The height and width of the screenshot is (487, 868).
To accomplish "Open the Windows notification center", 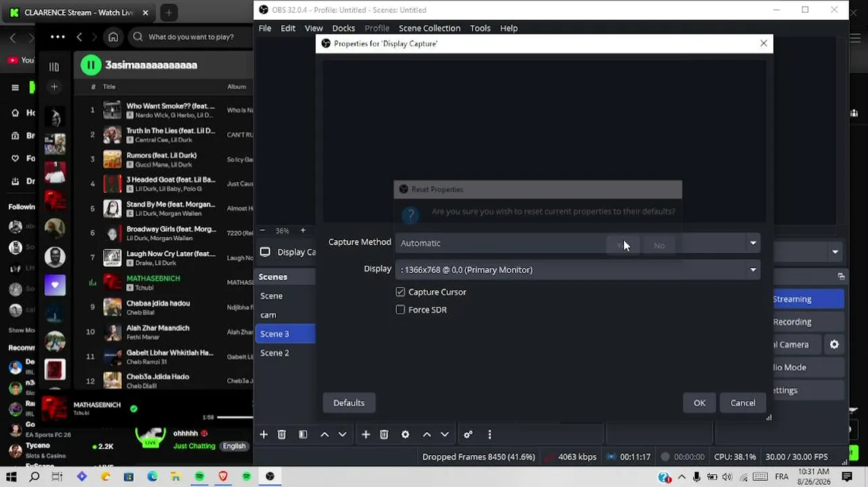I will [x=847, y=477].
